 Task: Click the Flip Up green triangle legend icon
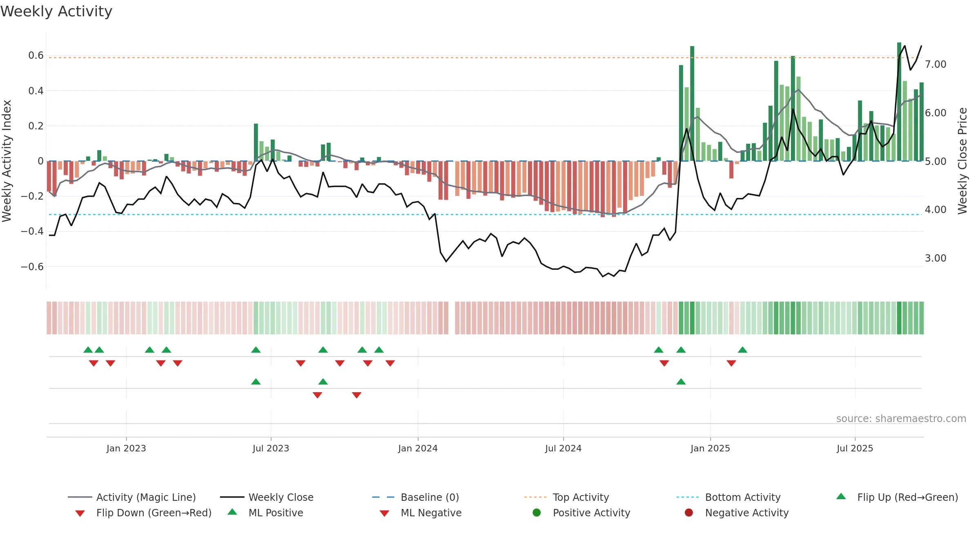[841, 496]
